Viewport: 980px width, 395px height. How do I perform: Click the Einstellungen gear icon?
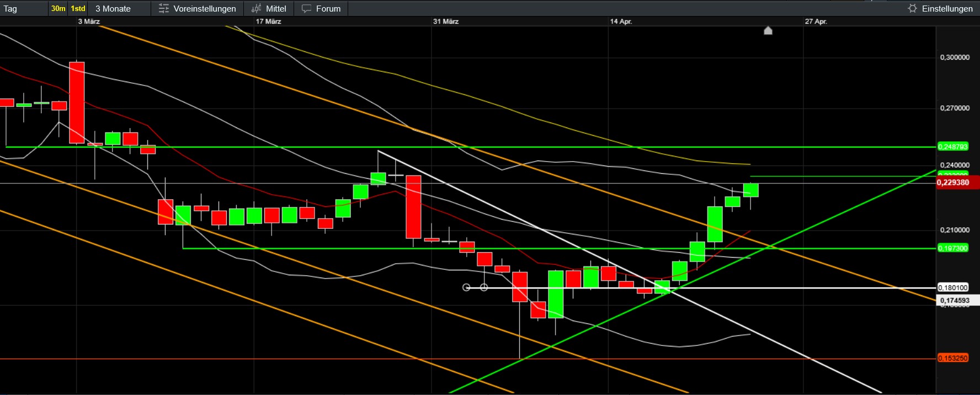click(x=913, y=8)
